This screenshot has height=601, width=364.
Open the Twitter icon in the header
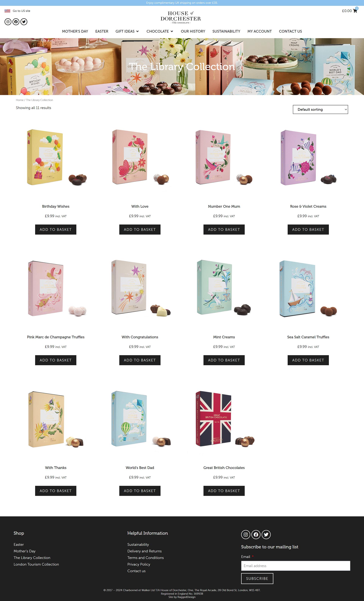coord(24,22)
